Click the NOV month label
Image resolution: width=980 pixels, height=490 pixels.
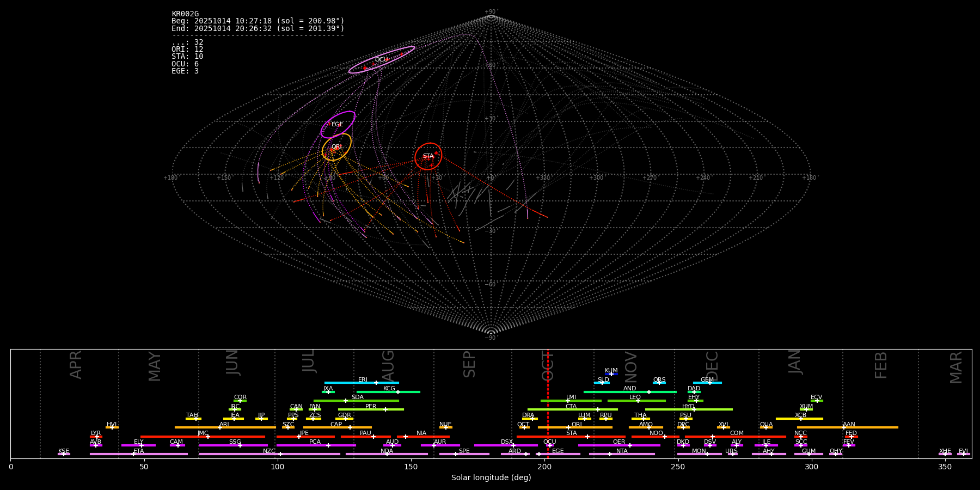[631, 367]
